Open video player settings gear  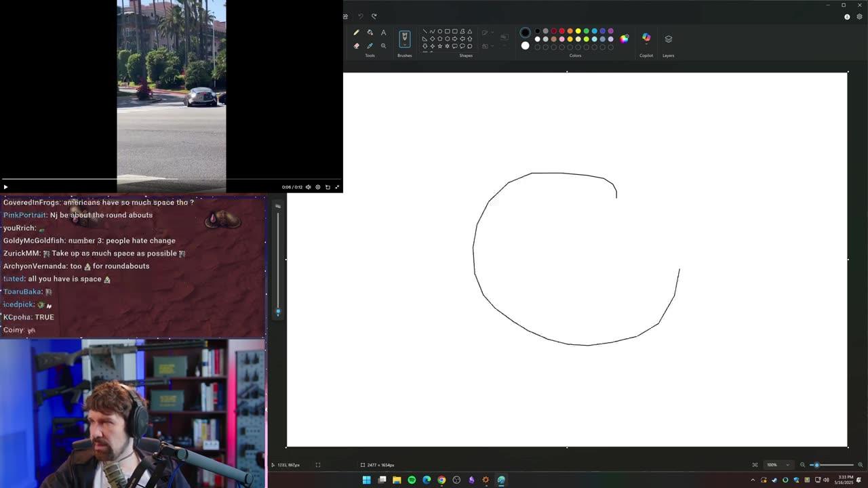(x=318, y=187)
